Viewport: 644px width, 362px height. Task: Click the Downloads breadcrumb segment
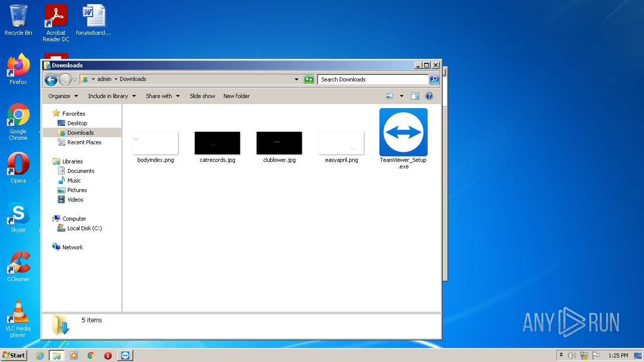tap(133, 79)
